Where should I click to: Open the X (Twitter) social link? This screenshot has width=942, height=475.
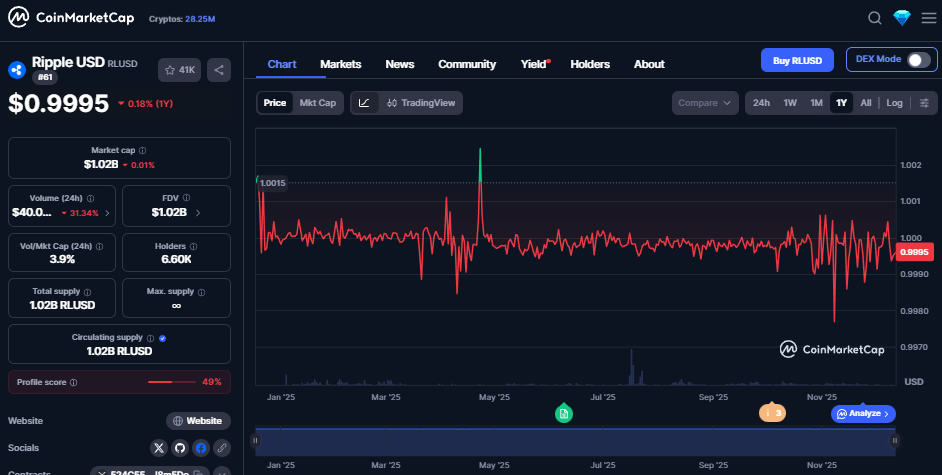tap(159, 447)
